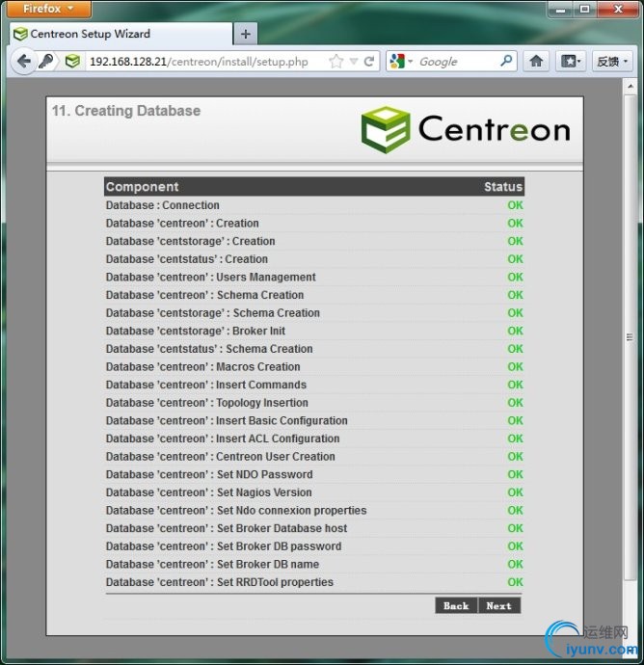This screenshot has height=665, width=644.
Task: Click the key icon beside back button
Action: tap(46, 62)
